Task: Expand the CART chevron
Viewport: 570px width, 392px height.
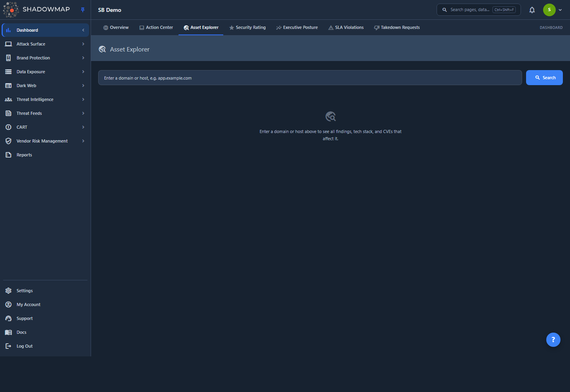Action: click(x=83, y=127)
